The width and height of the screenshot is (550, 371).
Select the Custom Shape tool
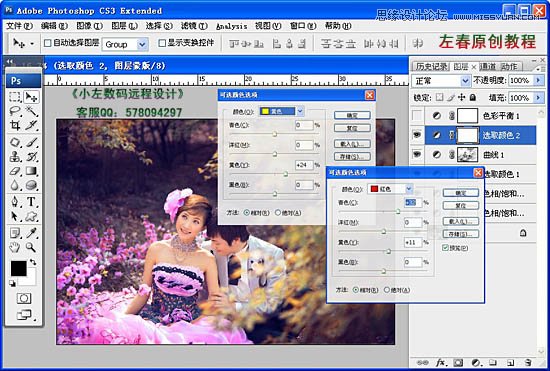(x=31, y=216)
